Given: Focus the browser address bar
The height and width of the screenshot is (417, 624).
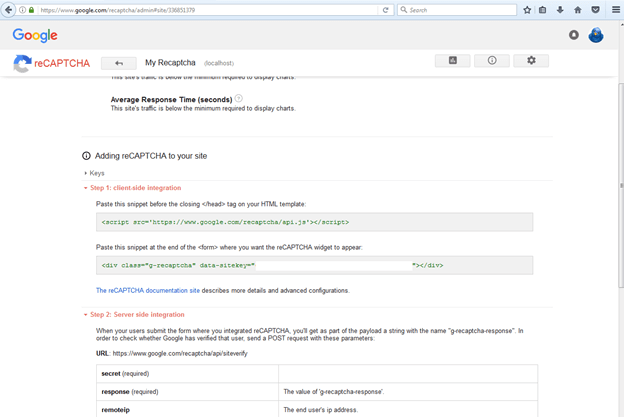Looking at the screenshot, I should click(207, 10).
